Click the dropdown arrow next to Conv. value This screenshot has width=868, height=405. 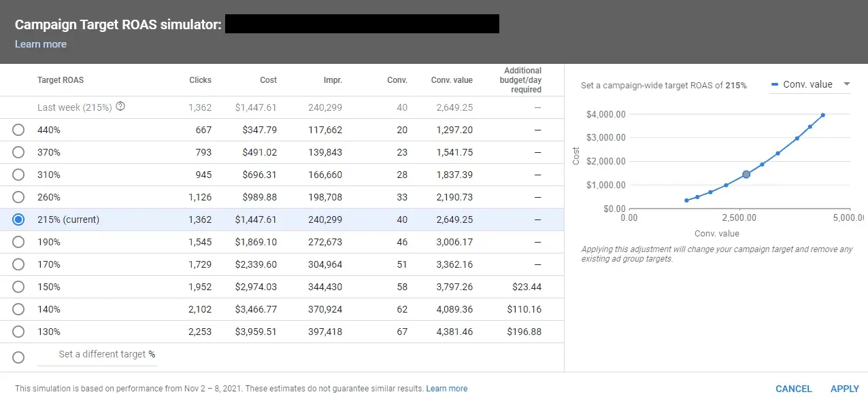(x=847, y=84)
